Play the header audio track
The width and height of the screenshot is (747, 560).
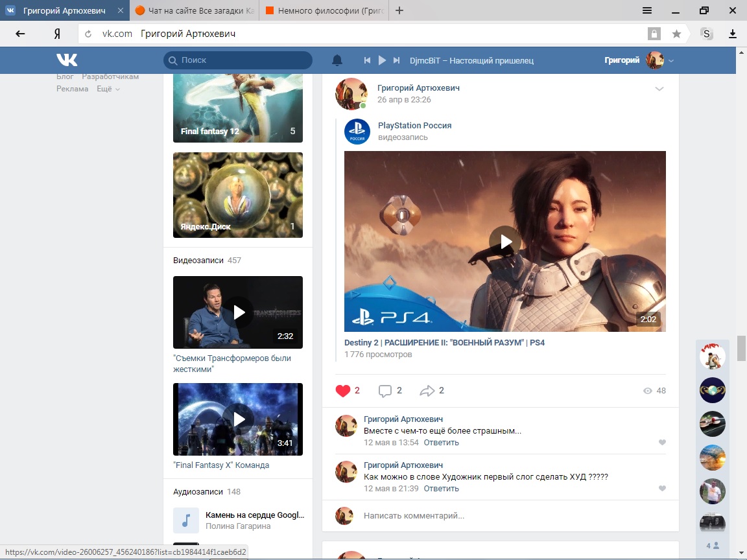[x=382, y=60]
